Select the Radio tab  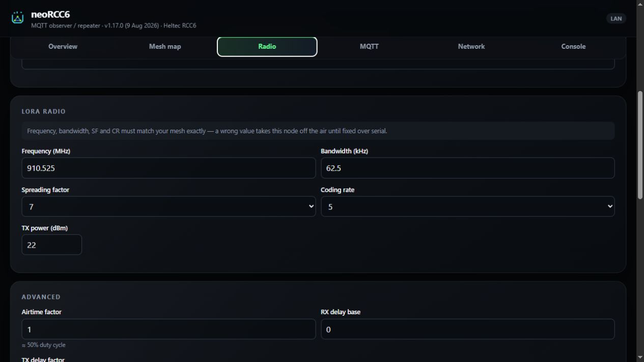click(x=267, y=46)
